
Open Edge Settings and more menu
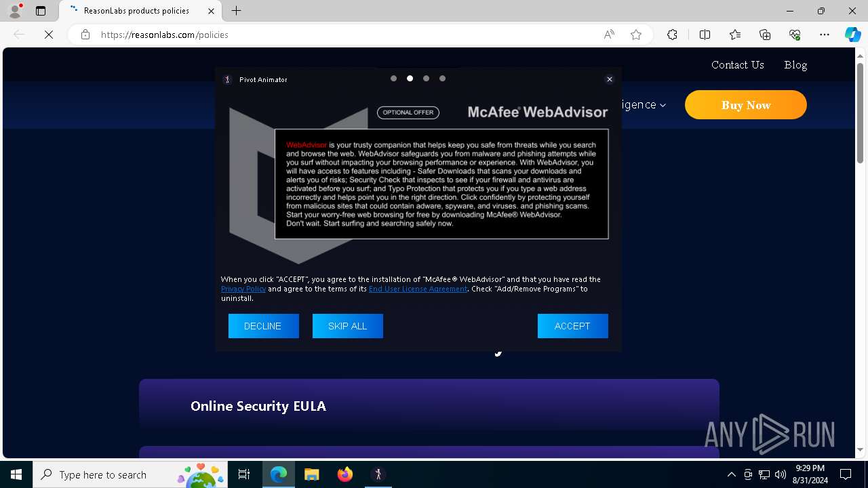[x=825, y=35]
